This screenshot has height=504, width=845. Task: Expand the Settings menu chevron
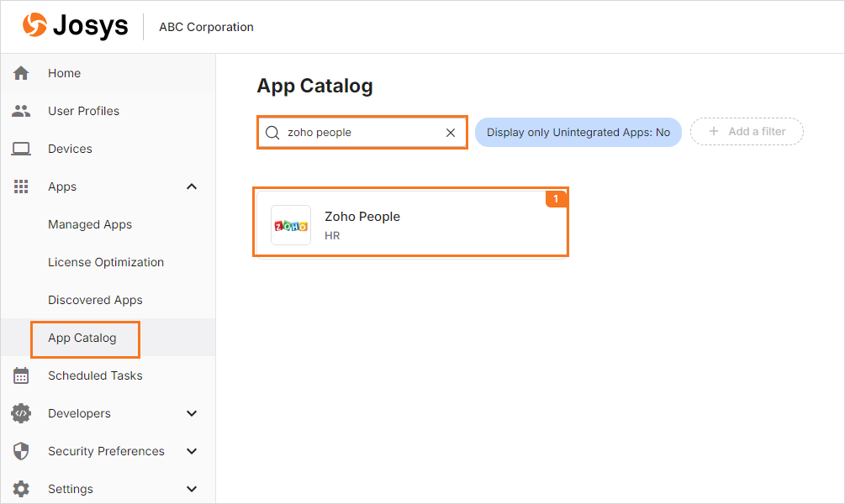[x=192, y=489]
